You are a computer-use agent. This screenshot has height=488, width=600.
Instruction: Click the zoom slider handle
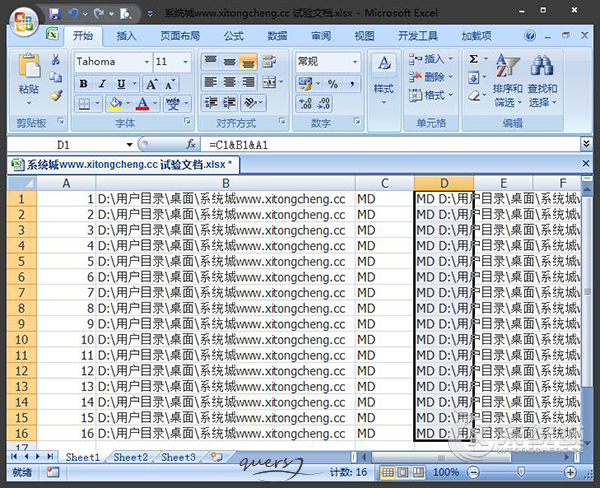tap(521, 472)
